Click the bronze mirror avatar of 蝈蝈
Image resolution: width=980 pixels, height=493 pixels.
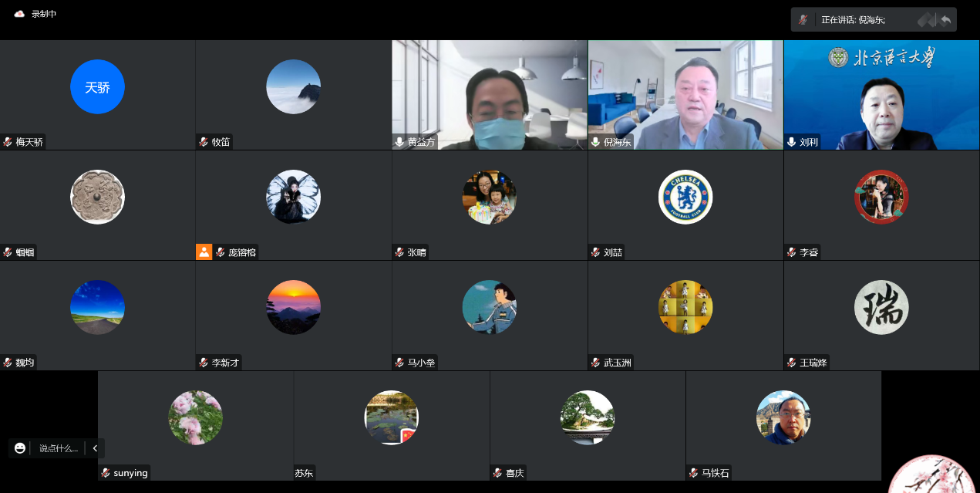click(x=97, y=197)
